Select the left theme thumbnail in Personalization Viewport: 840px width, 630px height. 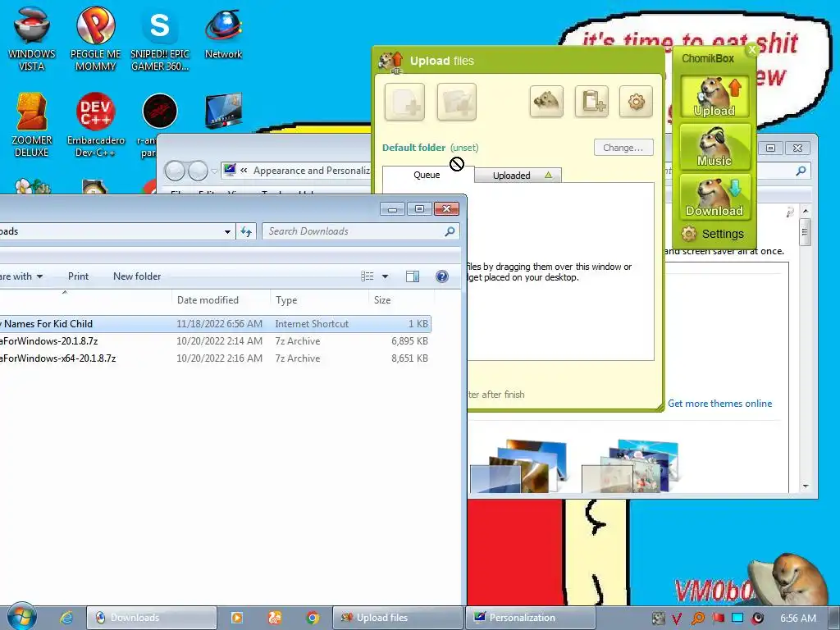(518, 466)
